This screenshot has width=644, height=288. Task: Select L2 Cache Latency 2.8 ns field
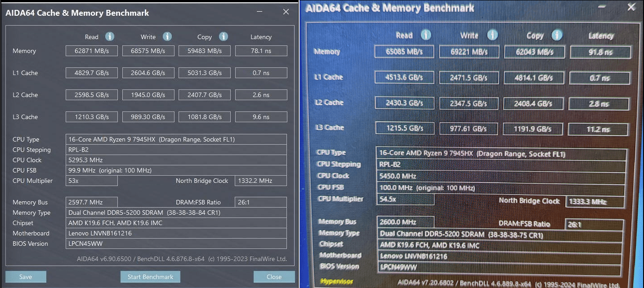[x=599, y=104]
